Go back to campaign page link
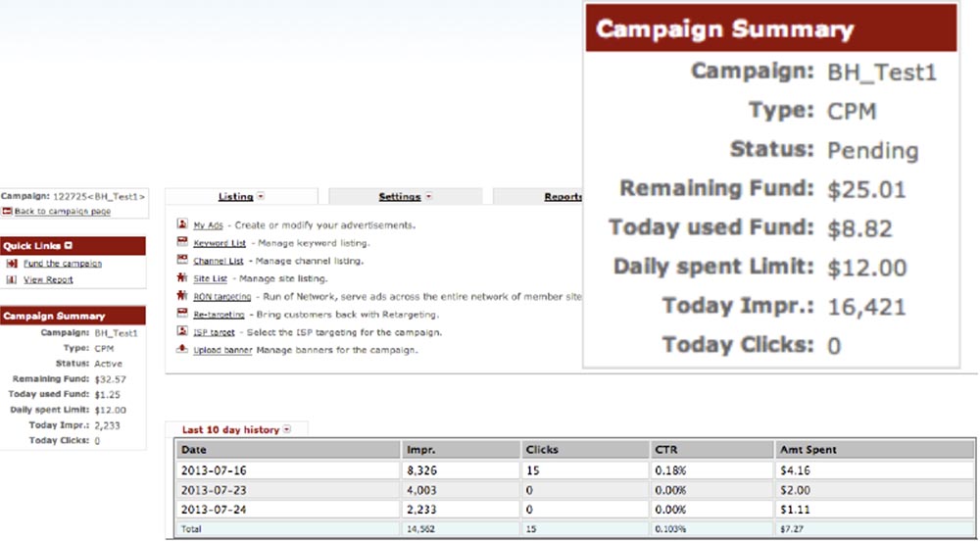This screenshot has width=980, height=543. (63, 212)
